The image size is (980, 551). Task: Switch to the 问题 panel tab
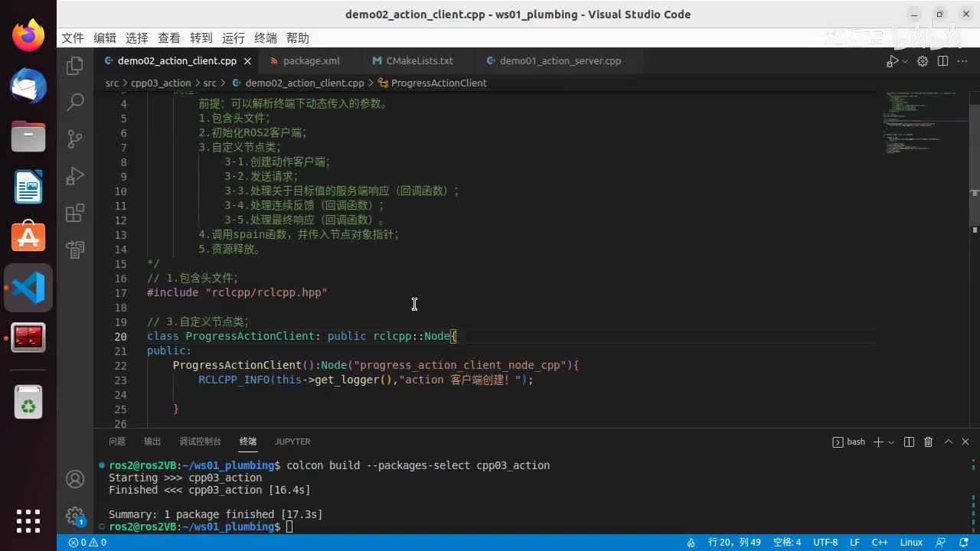pos(117,442)
